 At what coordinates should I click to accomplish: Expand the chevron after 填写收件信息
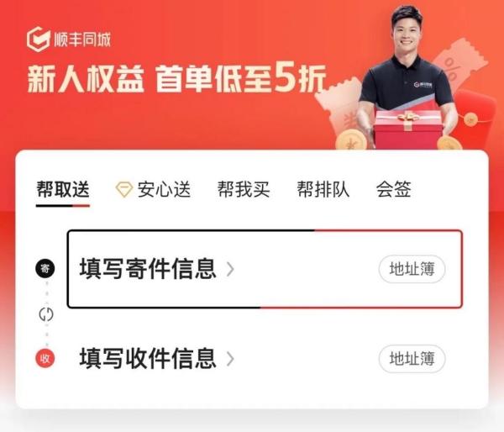pyautogui.click(x=230, y=359)
